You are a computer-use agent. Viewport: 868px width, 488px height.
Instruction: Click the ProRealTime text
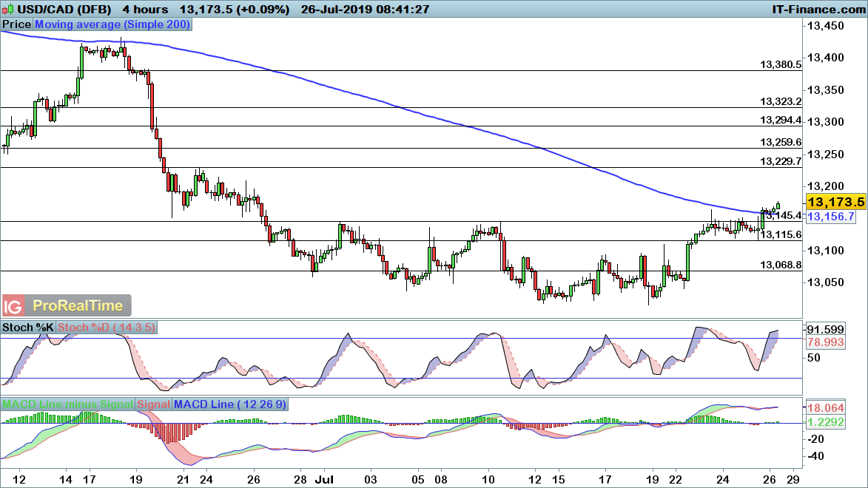tap(78, 306)
